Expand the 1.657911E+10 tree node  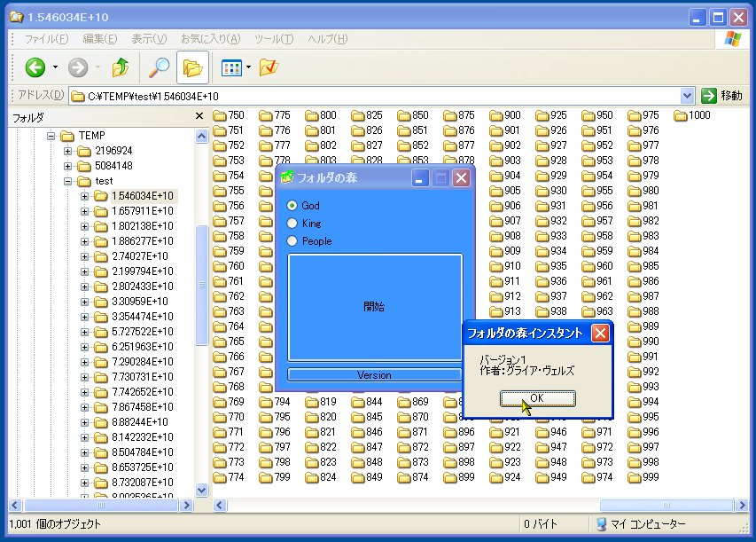84,211
